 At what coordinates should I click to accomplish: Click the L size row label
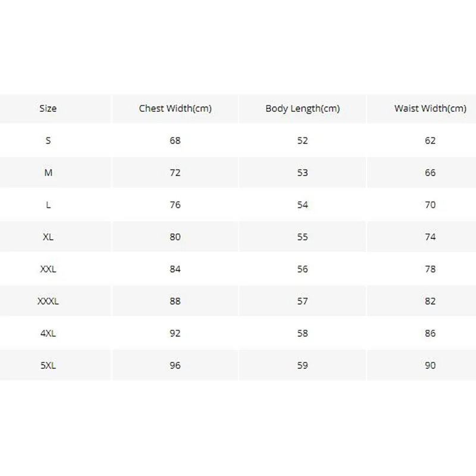click(x=48, y=205)
